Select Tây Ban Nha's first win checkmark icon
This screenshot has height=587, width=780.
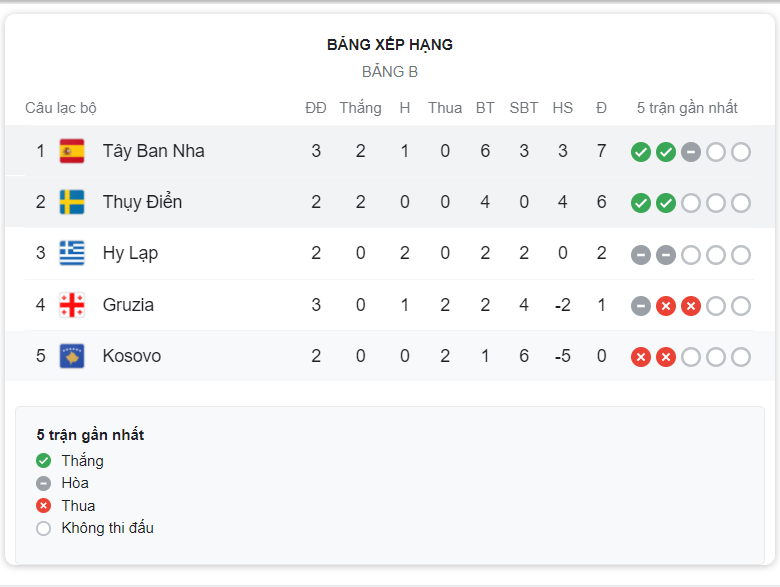tap(641, 152)
